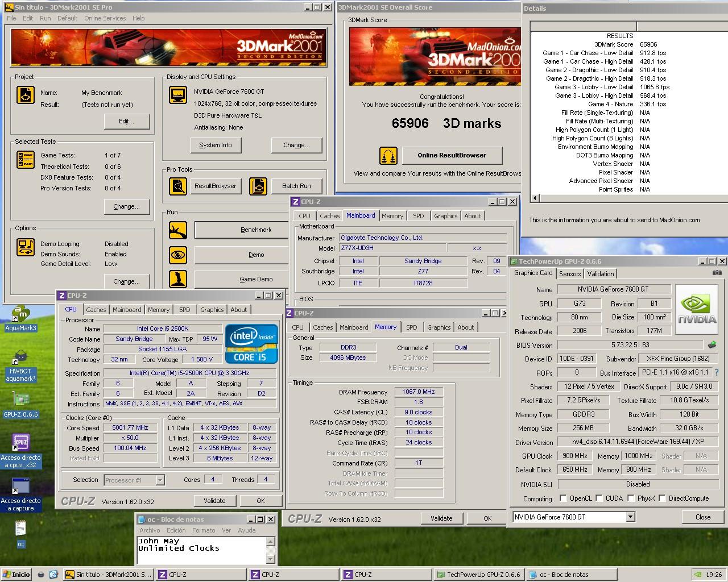Image resolution: width=728 pixels, height=582 pixels.
Task: Click Change... under Options in 3DMark
Action: (127, 281)
